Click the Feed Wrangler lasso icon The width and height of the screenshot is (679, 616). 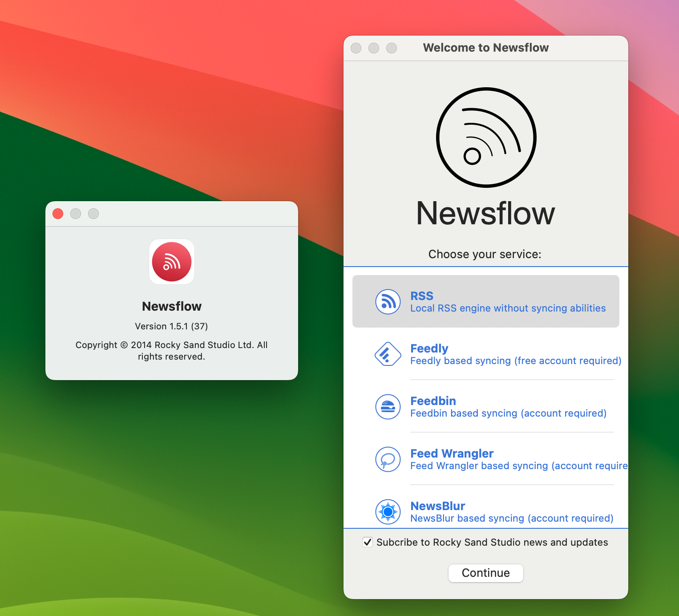pyautogui.click(x=388, y=459)
